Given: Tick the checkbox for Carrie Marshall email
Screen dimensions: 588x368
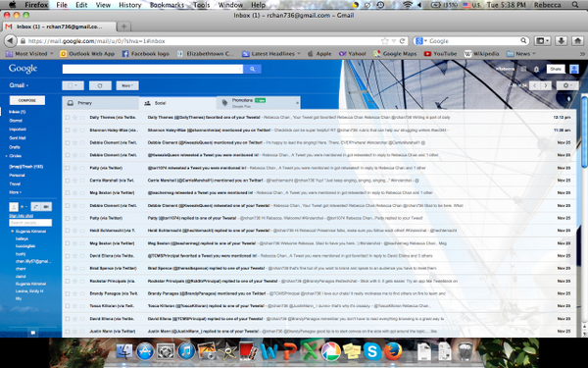Looking at the screenshot, I should pyautogui.click(x=68, y=181).
